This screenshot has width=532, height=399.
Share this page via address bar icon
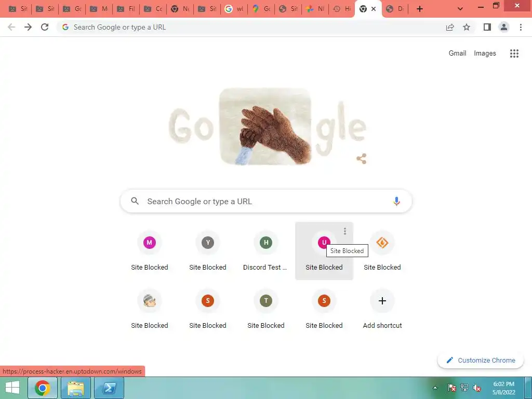(x=450, y=27)
